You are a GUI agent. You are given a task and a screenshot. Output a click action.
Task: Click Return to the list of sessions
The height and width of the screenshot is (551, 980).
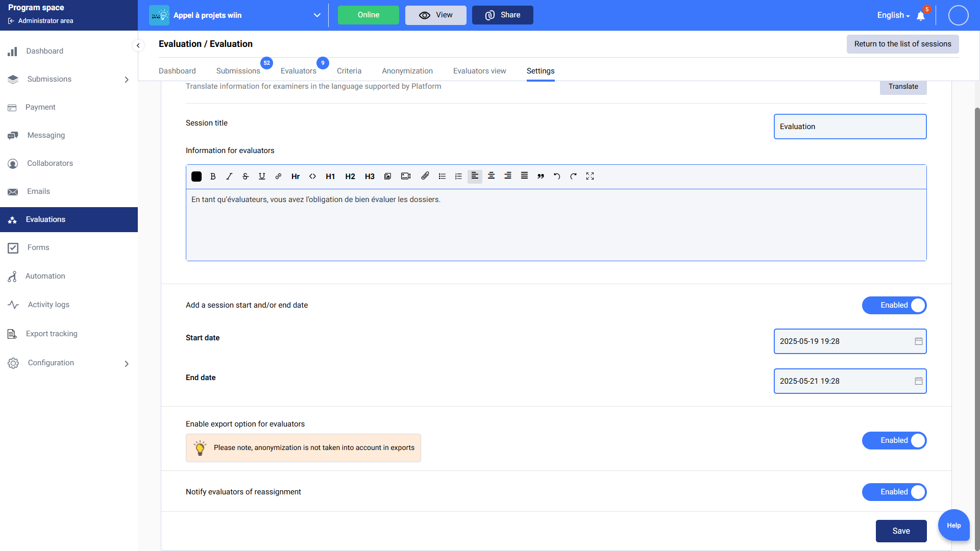point(902,44)
